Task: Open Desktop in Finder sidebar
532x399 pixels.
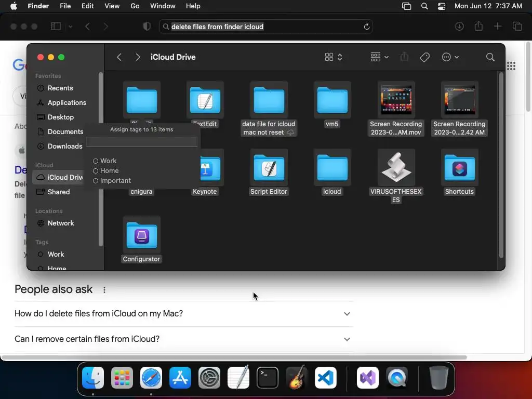Action: click(x=60, y=117)
